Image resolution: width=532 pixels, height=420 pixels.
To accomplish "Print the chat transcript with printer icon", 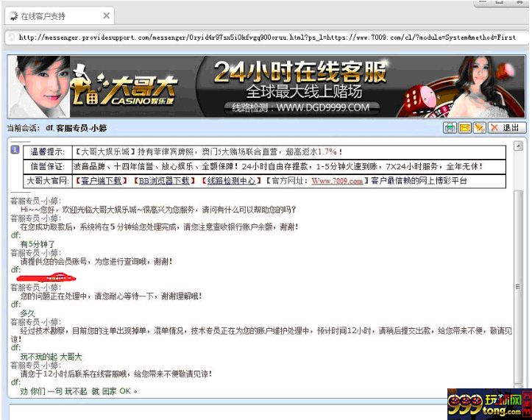I will coord(450,128).
